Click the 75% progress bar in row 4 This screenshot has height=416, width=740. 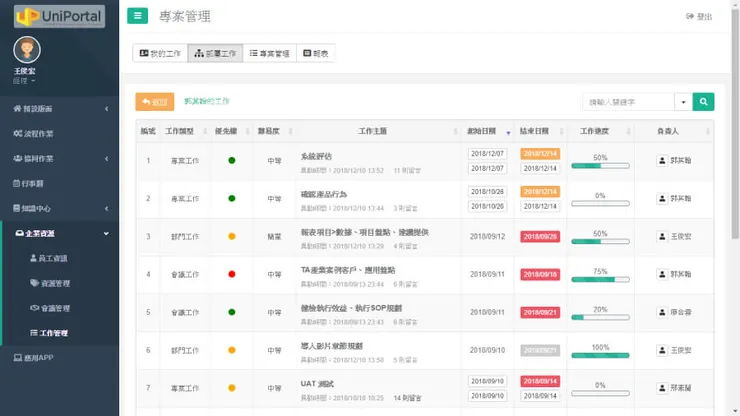click(600, 280)
